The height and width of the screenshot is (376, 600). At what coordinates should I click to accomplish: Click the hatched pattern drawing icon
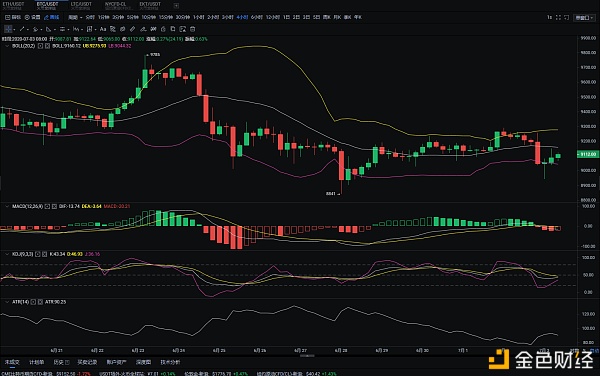point(112,29)
